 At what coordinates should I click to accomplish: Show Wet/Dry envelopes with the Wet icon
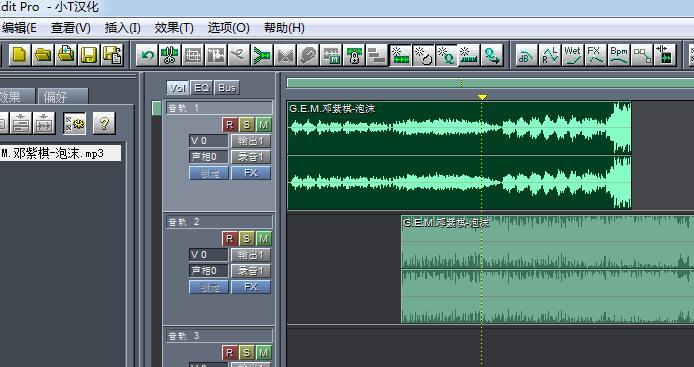[x=573, y=55]
